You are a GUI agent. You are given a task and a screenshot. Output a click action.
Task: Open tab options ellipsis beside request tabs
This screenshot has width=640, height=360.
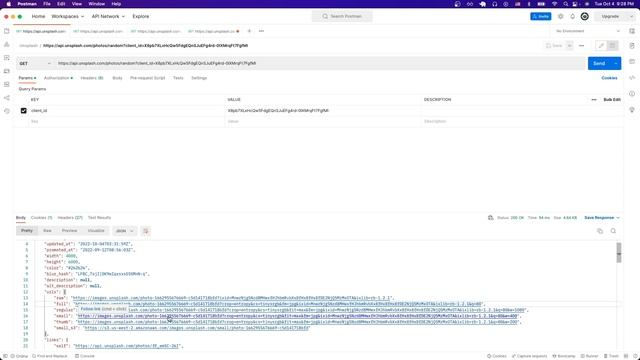pos(261,31)
